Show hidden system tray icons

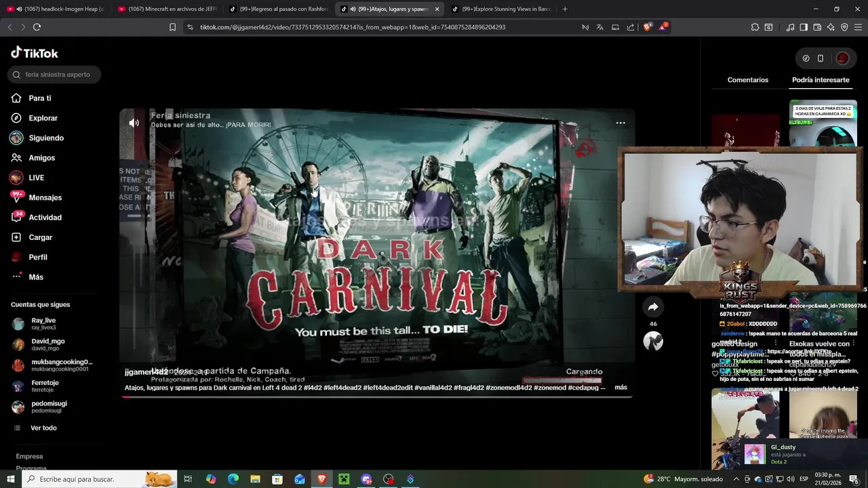(736, 479)
